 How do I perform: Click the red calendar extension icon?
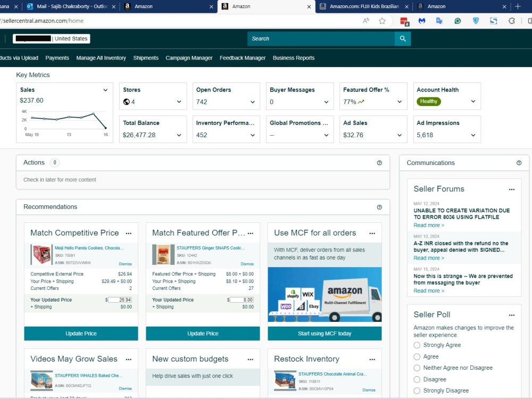tap(404, 21)
